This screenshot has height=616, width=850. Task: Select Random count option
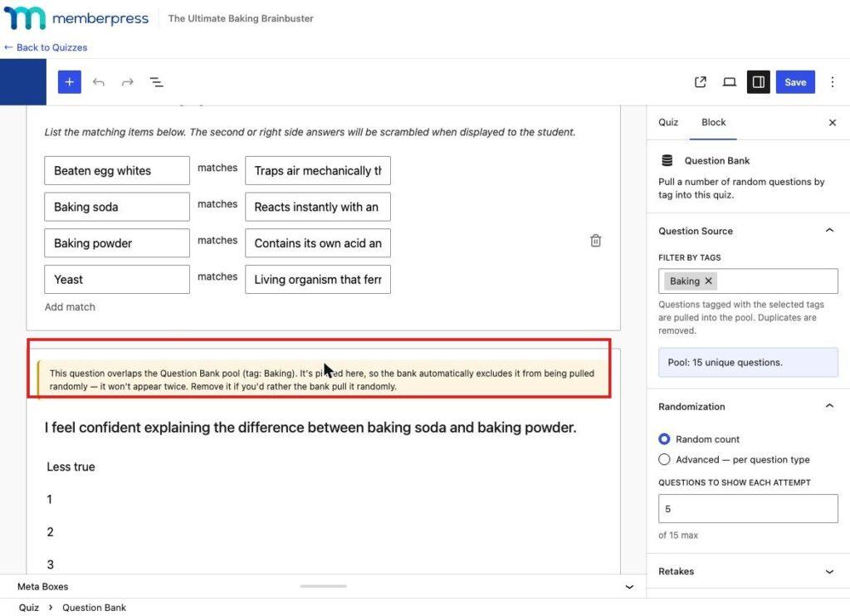pyautogui.click(x=664, y=438)
